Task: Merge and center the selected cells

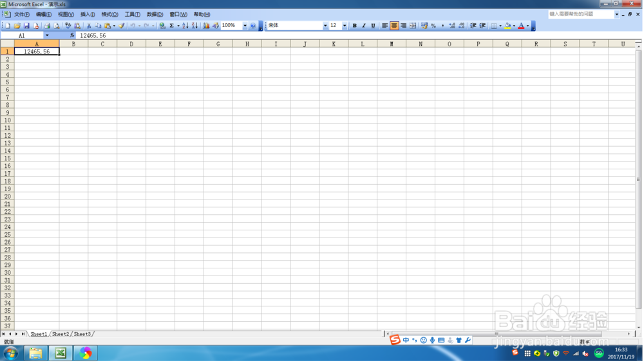Action: (413, 26)
